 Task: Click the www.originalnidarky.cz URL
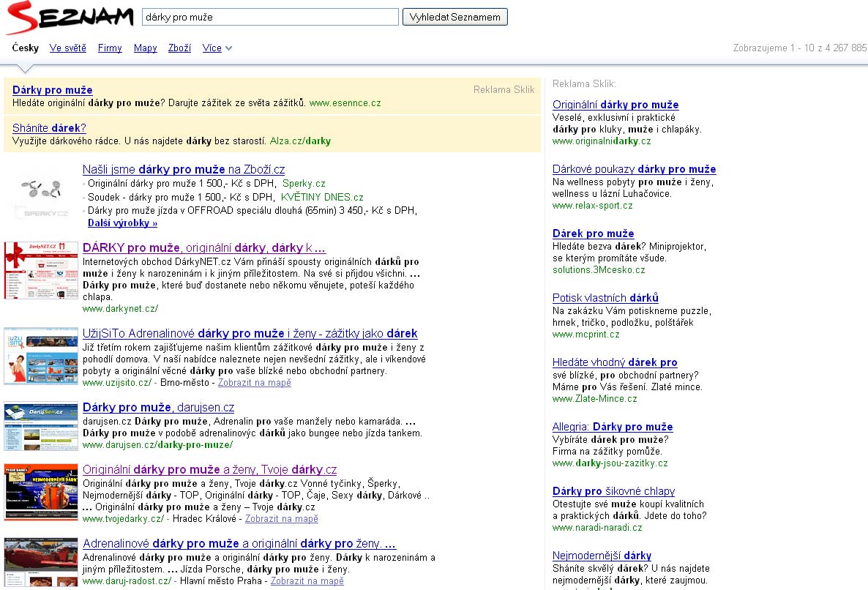[x=601, y=141]
